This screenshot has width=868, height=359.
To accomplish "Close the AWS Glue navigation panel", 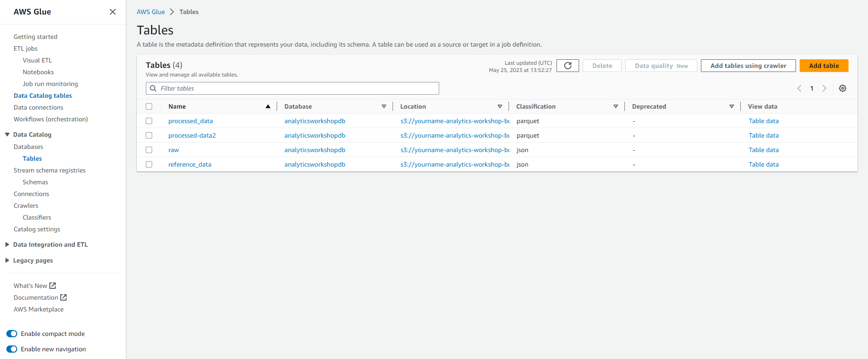I will (113, 12).
